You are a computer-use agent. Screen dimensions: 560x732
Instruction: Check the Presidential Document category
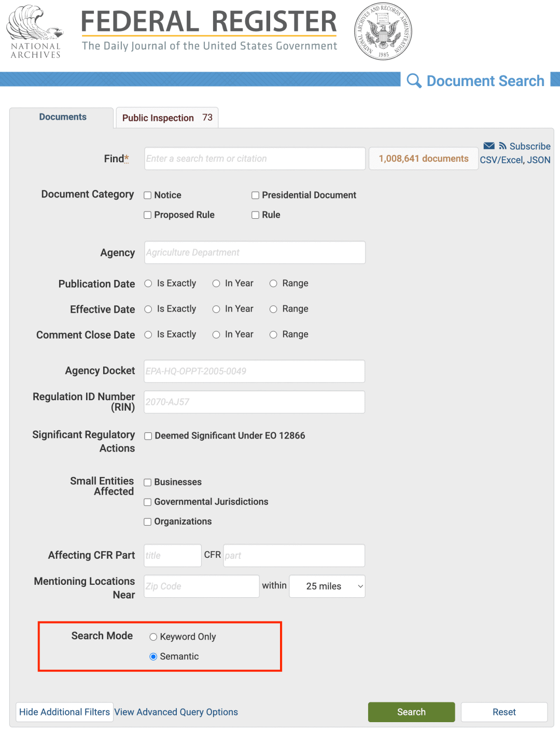[x=256, y=195]
